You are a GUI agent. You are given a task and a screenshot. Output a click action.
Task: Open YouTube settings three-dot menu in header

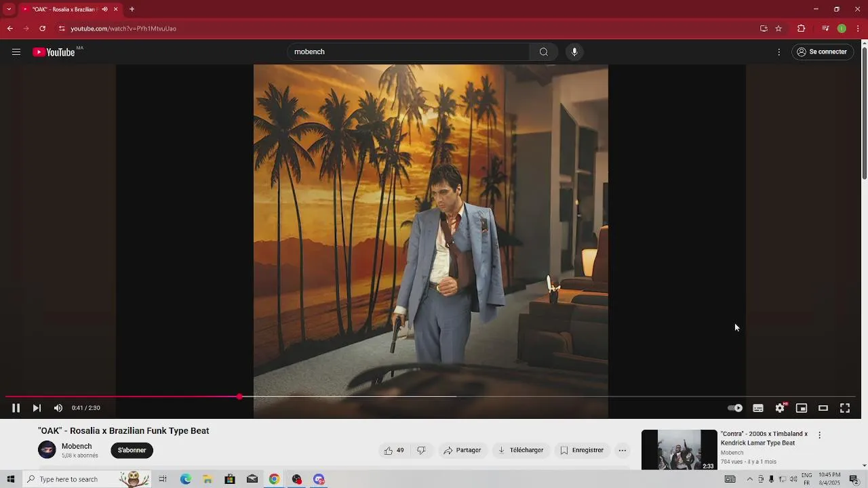tap(779, 52)
